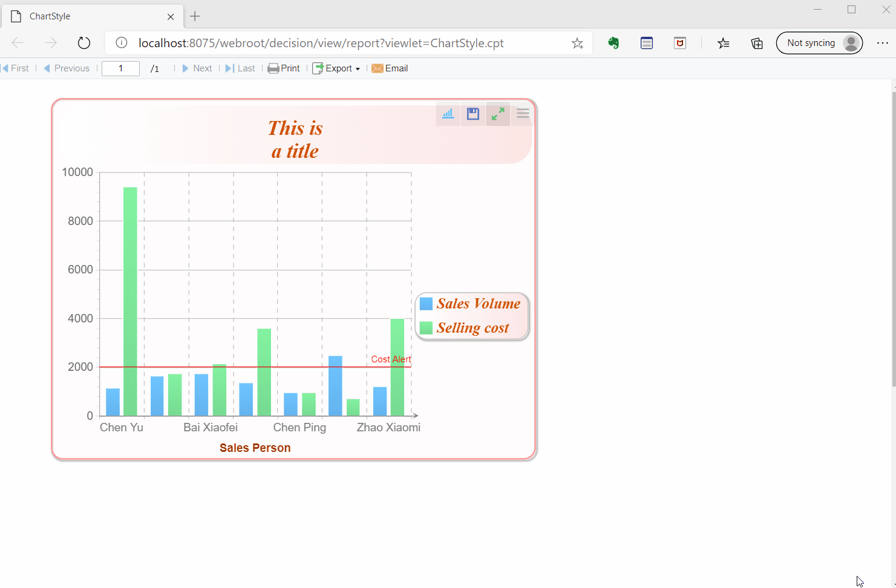Refresh the page with the reload icon
Image resolution: width=896 pixels, height=588 pixels.
pyautogui.click(x=83, y=43)
